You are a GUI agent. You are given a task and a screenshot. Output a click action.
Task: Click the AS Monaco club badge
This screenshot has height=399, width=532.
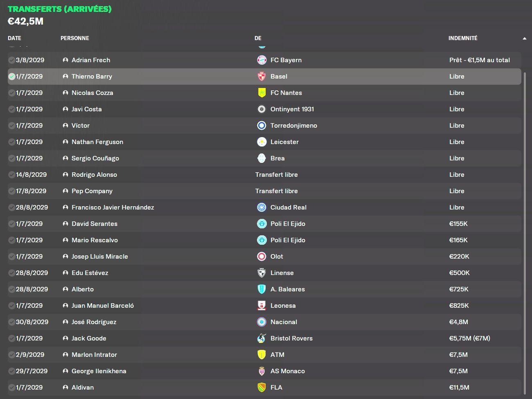point(261,371)
